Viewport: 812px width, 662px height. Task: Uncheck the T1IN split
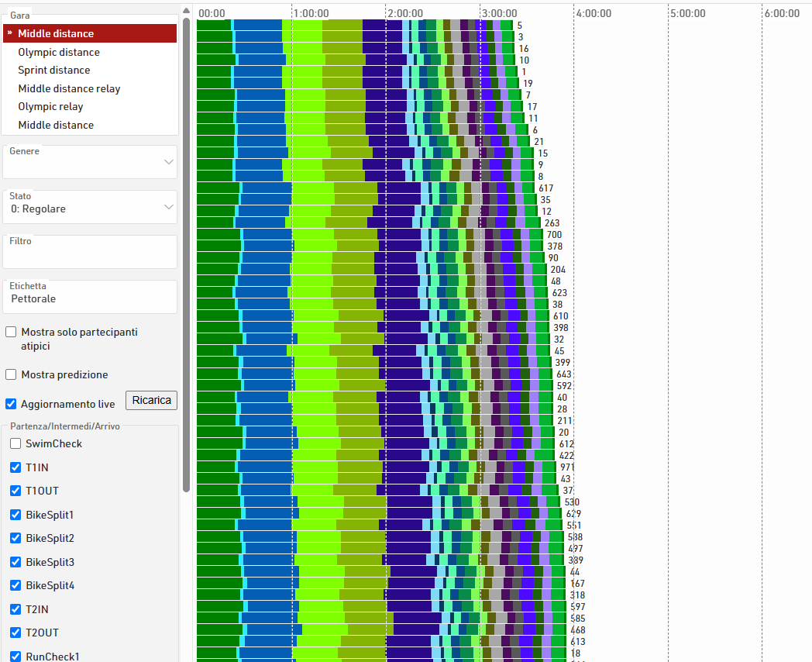(x=15, y=467)
